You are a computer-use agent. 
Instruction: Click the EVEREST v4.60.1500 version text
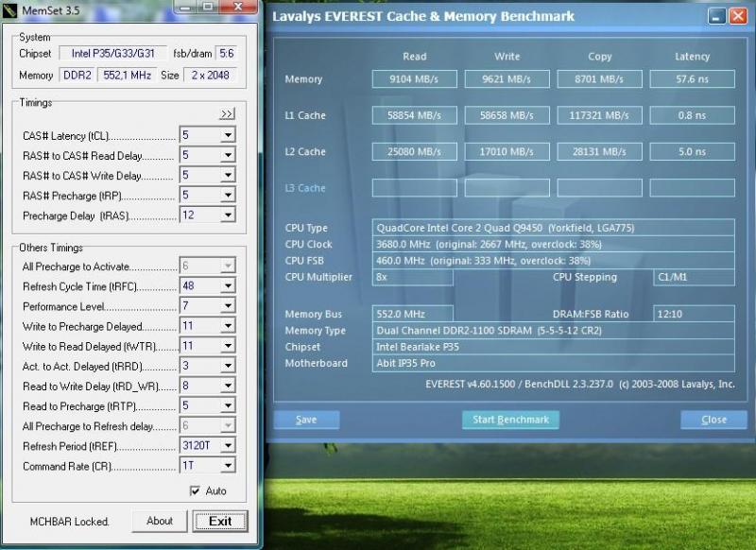580,385
